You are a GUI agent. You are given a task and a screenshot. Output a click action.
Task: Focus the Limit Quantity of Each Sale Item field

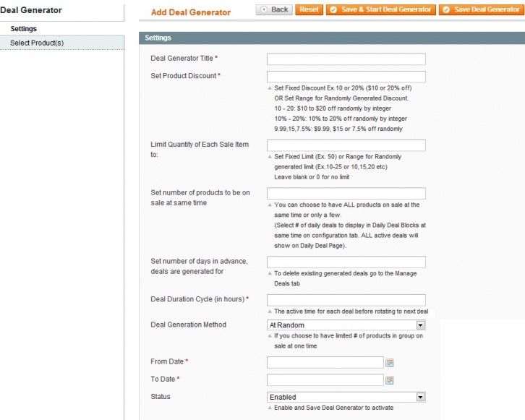click(346, 145)
